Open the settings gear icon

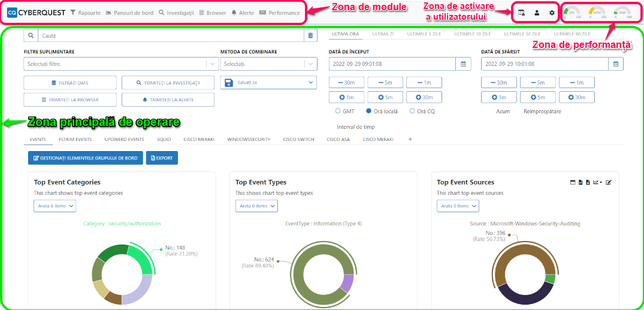(x=552, y=13)
